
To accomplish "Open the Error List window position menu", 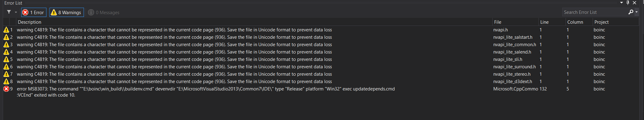I will point(622,3).
